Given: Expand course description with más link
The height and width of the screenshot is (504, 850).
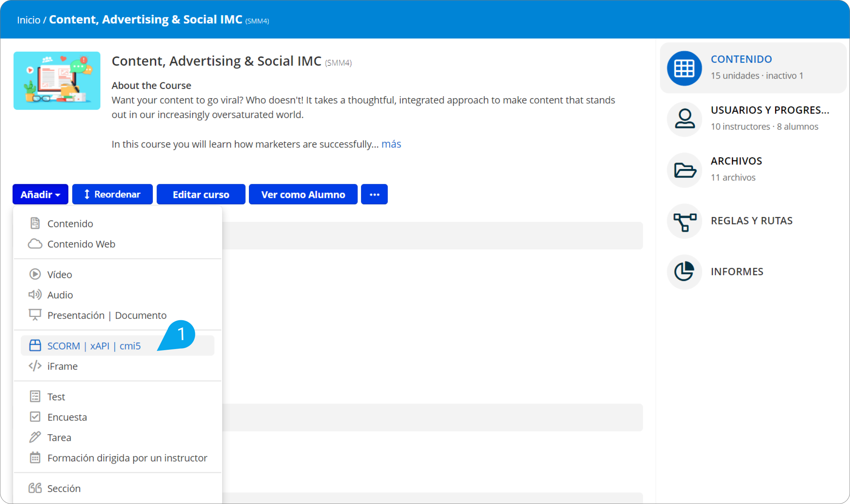Looking at the screenshot, I should pos(391,144).
